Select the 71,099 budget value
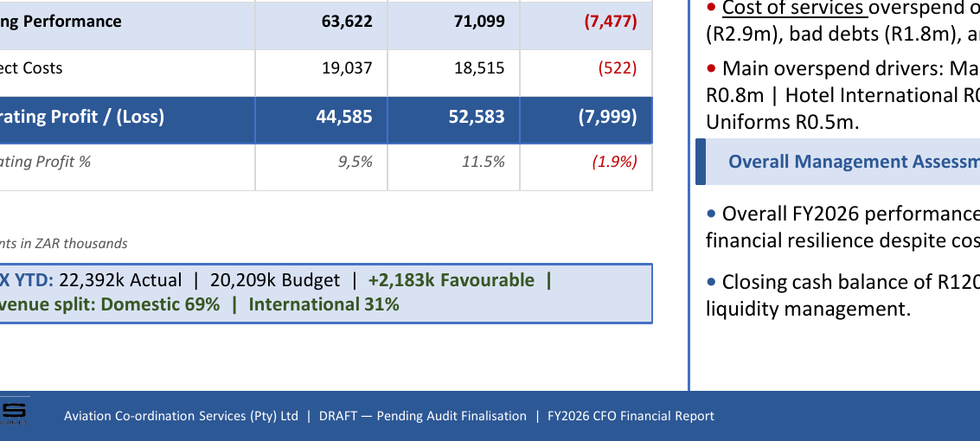This screenshot has width=980, height=441. tap(479, 22)
